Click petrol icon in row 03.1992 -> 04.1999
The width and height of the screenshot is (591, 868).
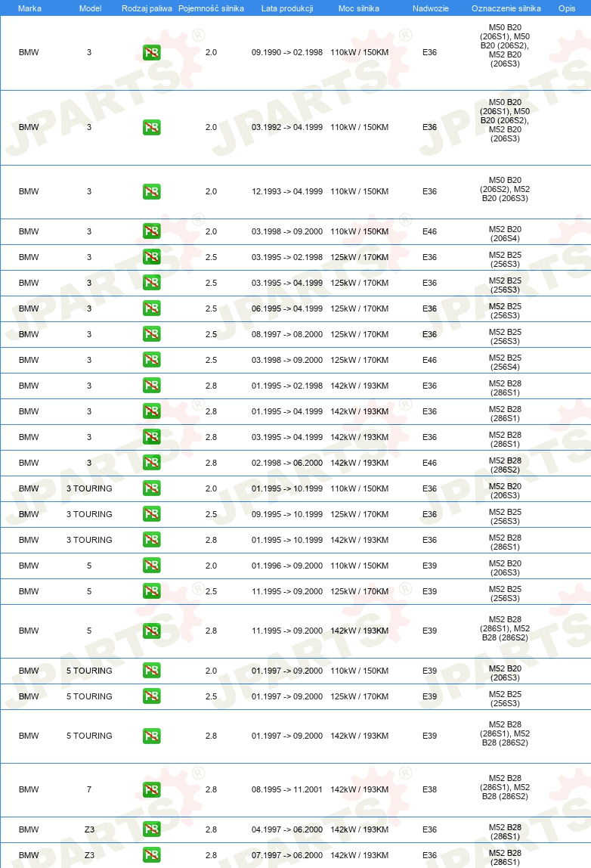(x=152, y=127)
